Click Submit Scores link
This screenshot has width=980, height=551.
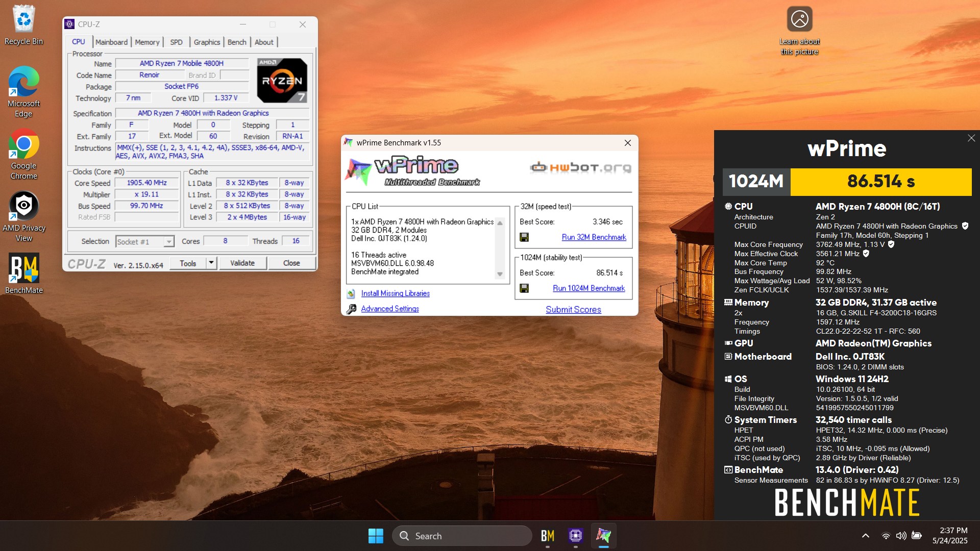(x=573, y=310)
